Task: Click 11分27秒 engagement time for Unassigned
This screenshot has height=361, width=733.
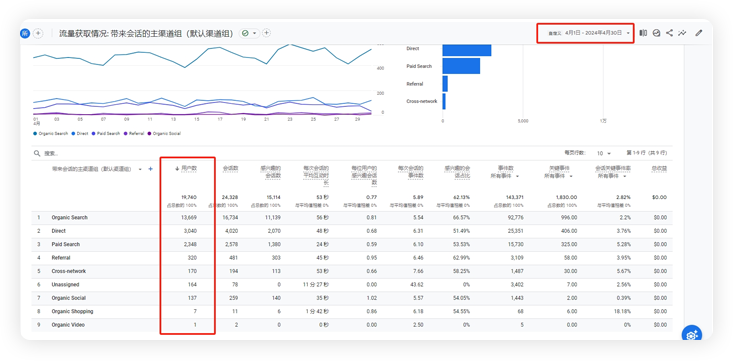Action: pyautogui.click(x=316, y=285)
